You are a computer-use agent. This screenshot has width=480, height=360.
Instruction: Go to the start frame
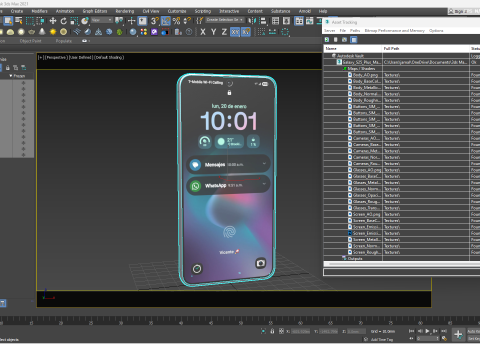412,331
